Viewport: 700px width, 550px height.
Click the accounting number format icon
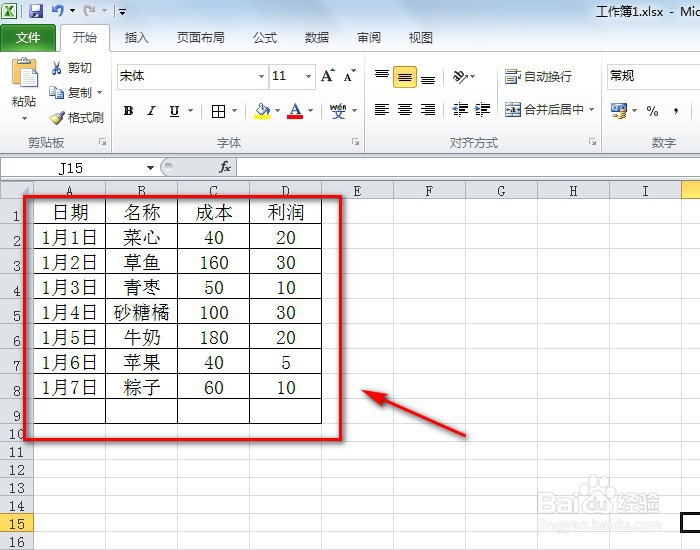coord(619,110)
